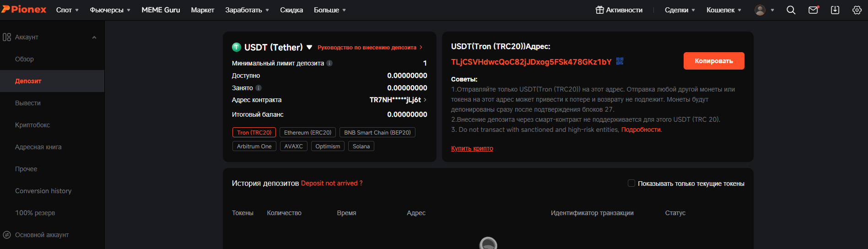Image resolution: width=868 pixels, height=249 pixels.
Task: Click the Основной аккаунт switch icon
Action: [7, 235]
